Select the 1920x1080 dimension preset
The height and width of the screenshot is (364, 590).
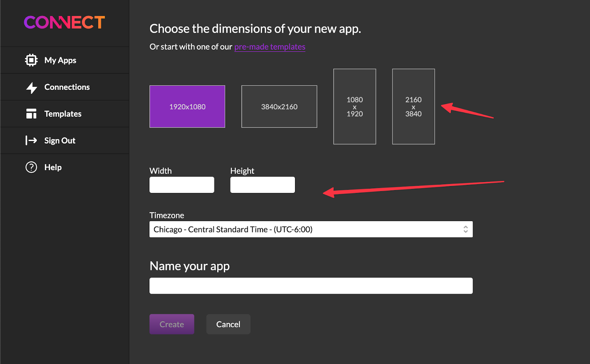pyautogui.click(x=187, y=106)
